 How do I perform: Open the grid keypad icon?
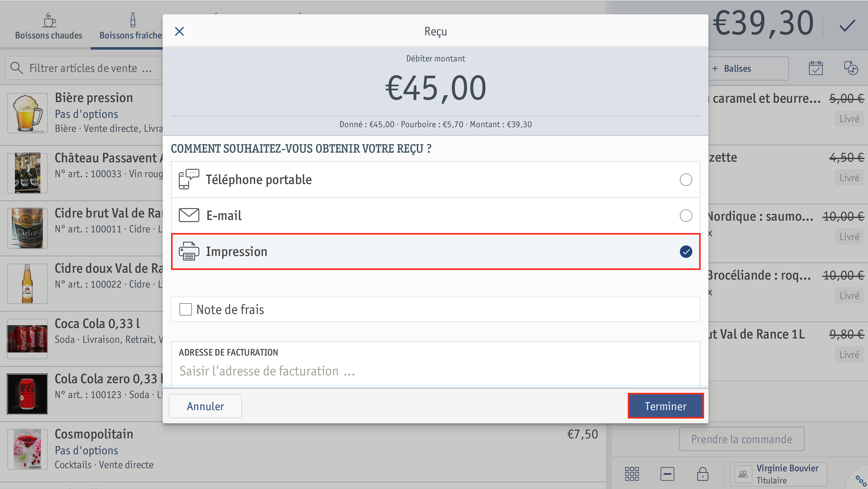click(632, 473)
